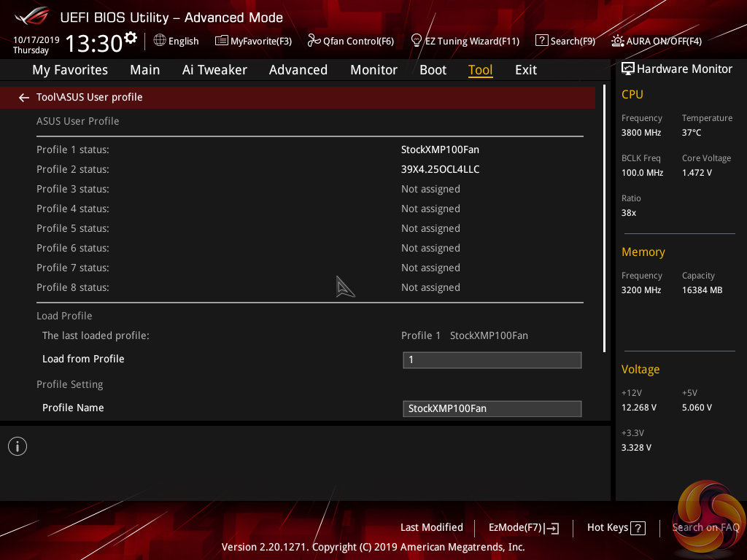This screenshot has width=747, height=560.
Task: Click Profile 2 status value 39X4.25OCL4LLC
Action: [440, 169]
